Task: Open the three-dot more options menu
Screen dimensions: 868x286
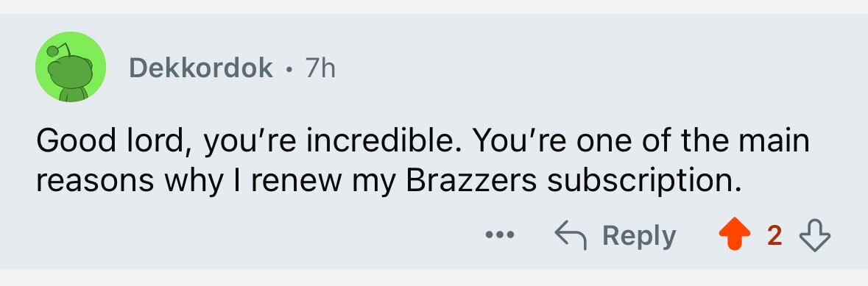Action: pos(500,236)
